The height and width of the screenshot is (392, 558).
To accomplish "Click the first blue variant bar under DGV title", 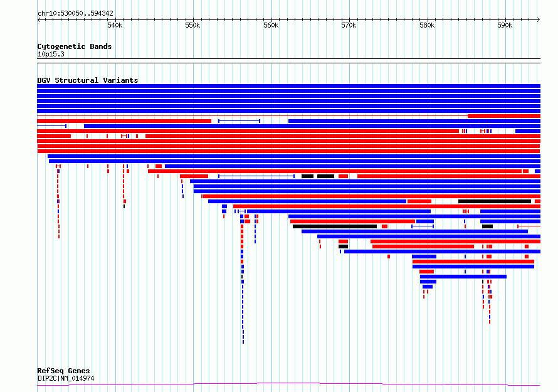I will (288, 86).
